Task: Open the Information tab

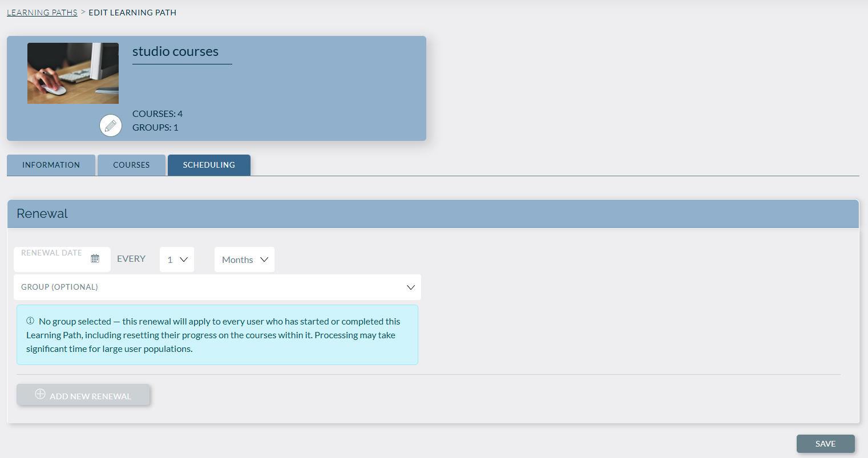Action: 51,165
